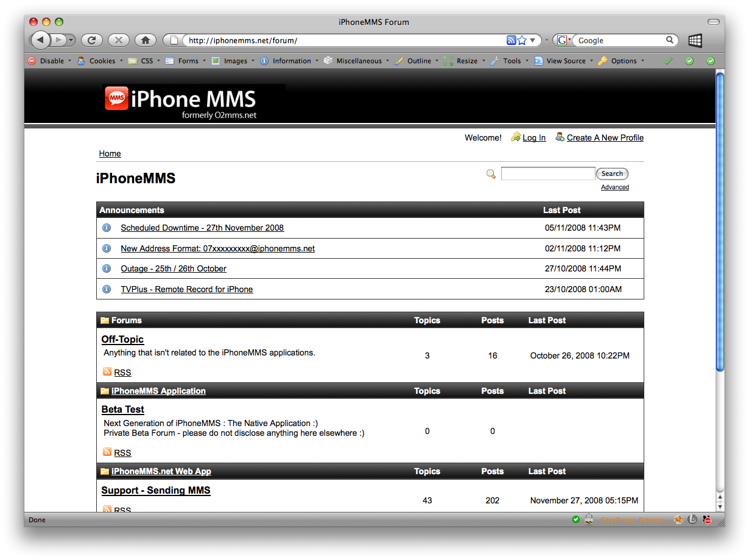Open the View Source menu
This screenshot has width=749, height=560.
tap(564, 61)
